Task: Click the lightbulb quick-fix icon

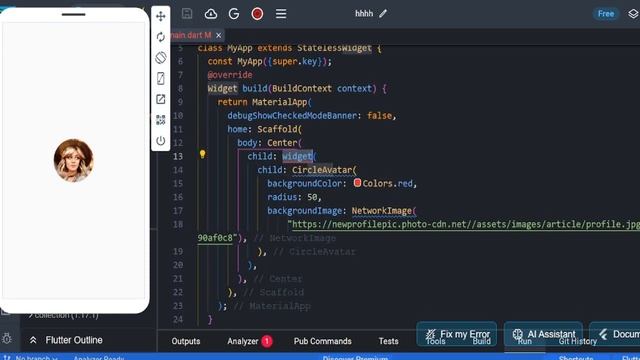Action: pyautogui.click(x=202, y=154)
